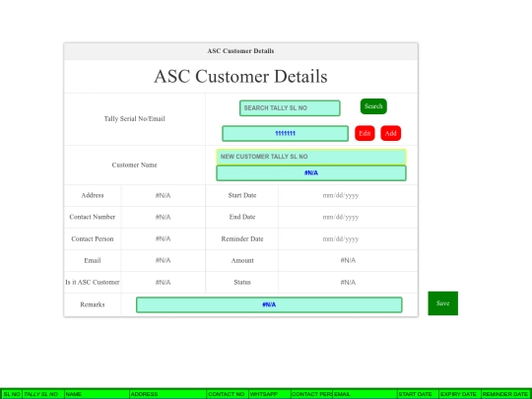532x399 pixels.
Task: Click the WHTSAPP column header
Action: pos(270,394)
